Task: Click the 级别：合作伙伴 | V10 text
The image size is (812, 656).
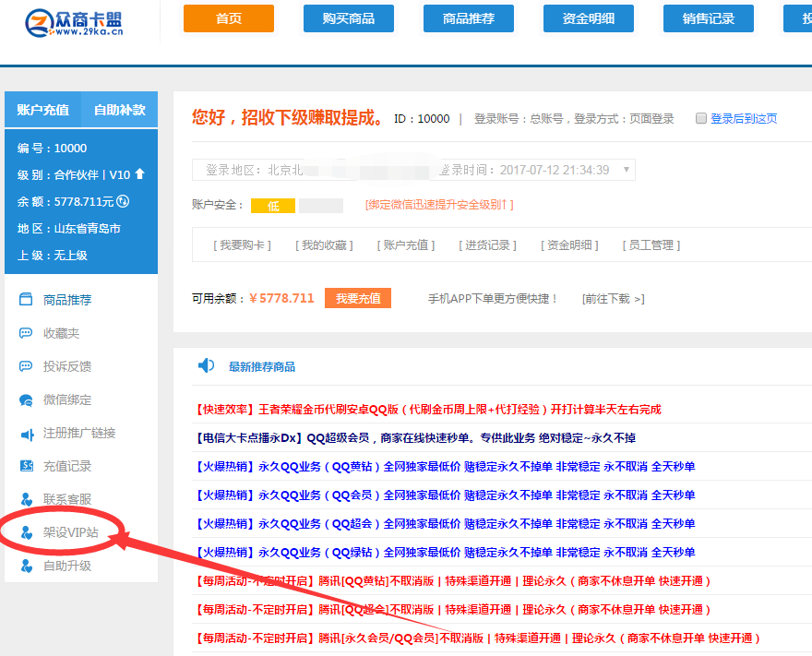Action: pyautogui.click(x=74, y=174)
